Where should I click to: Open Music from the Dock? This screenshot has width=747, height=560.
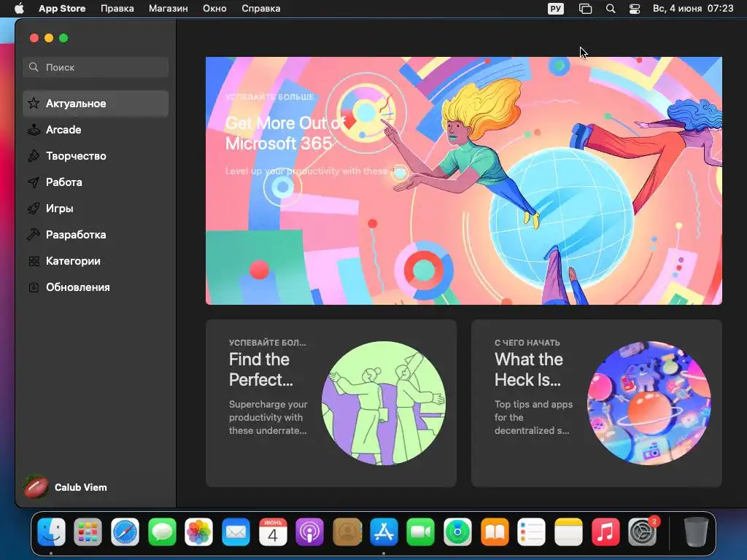pos(605,532)
